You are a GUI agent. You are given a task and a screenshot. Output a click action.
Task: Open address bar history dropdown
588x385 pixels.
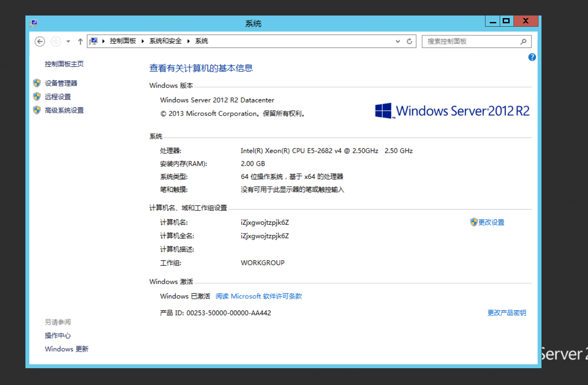[398, 41]
